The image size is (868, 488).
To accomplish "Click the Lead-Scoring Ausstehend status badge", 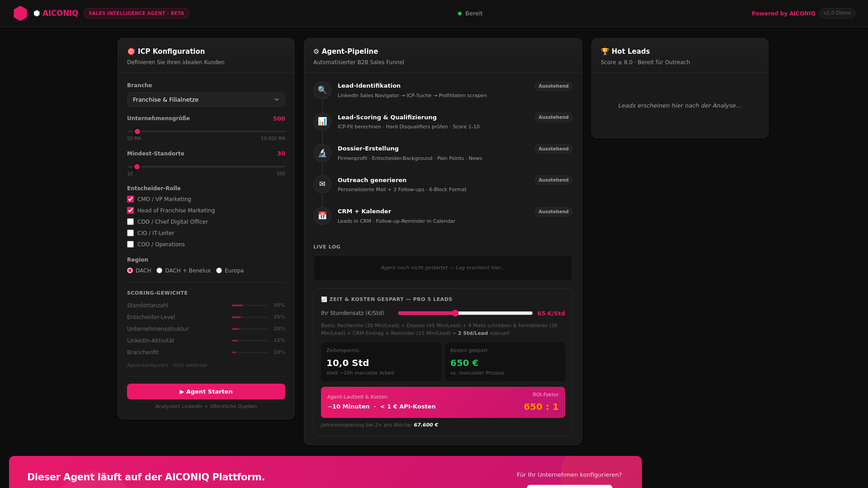I will (x=553, y=117).
